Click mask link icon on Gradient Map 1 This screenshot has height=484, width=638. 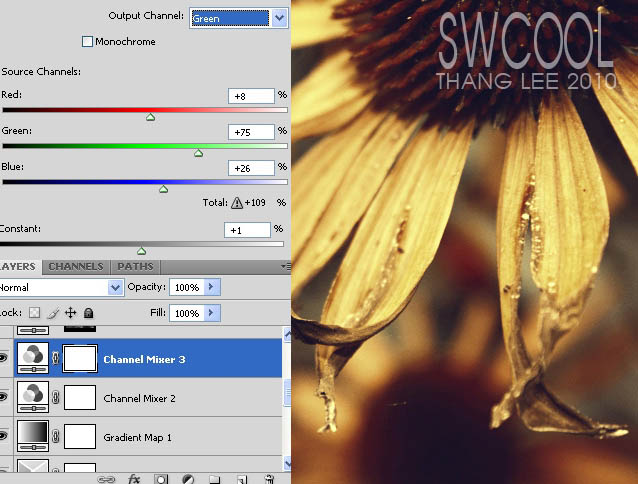[56, 436]
